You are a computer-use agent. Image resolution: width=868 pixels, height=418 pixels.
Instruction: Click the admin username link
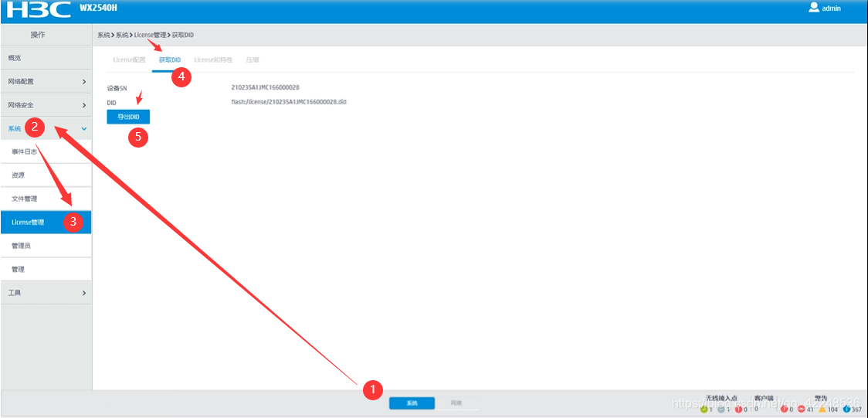(x=832, y=8)
